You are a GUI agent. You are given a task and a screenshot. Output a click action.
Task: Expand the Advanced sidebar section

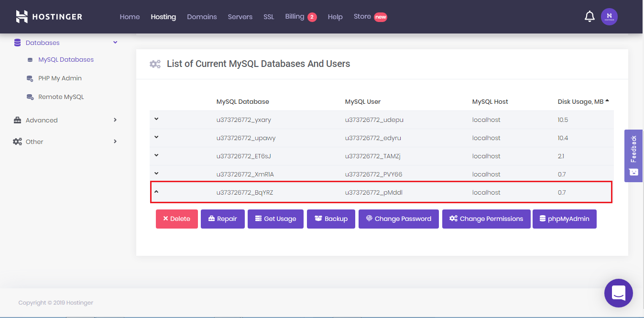pyautogui.click(x=115, y=120)
